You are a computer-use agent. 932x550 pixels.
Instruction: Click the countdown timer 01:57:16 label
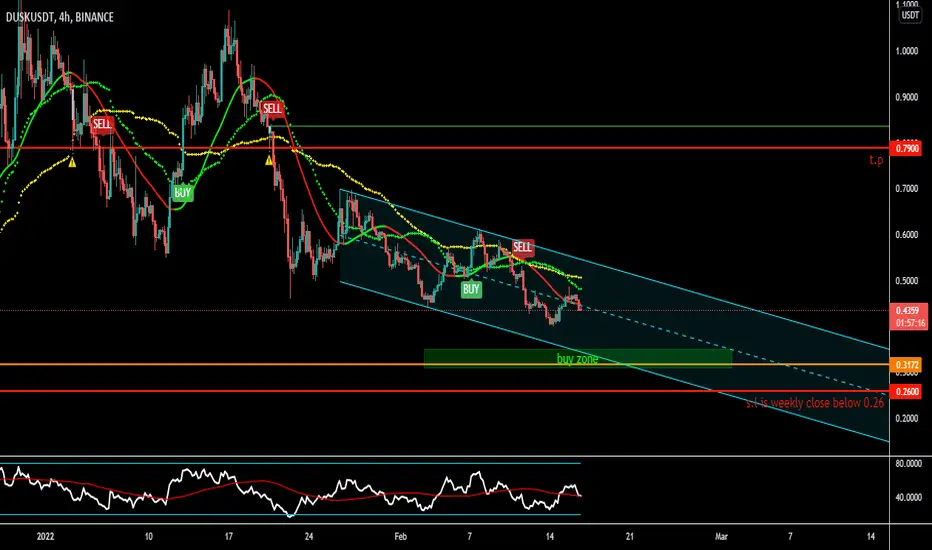(911, 323)
